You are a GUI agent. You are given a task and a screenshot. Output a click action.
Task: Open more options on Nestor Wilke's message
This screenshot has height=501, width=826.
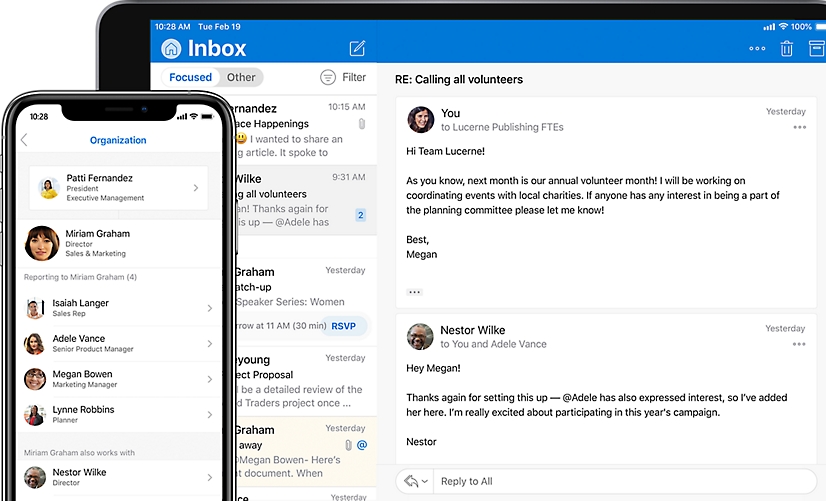(799, 344)
